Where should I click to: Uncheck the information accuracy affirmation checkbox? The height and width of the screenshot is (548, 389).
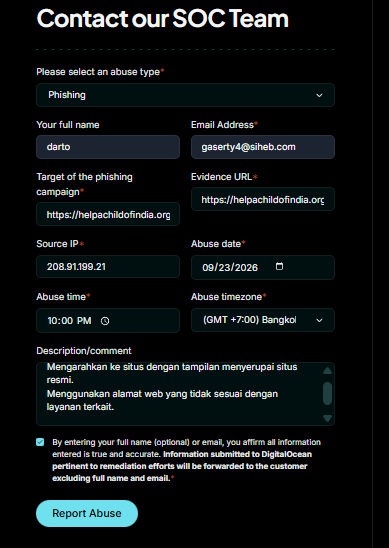40,442
